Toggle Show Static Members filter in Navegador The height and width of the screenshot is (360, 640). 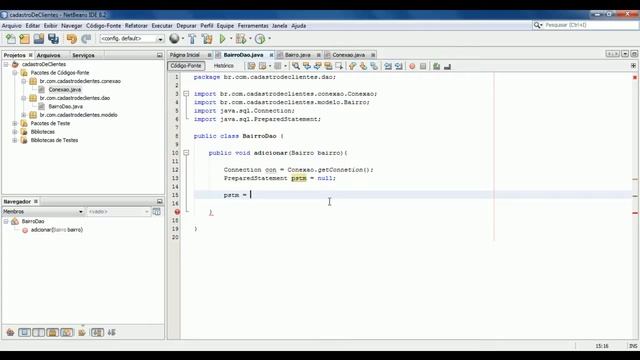click(x=38, y=333)
